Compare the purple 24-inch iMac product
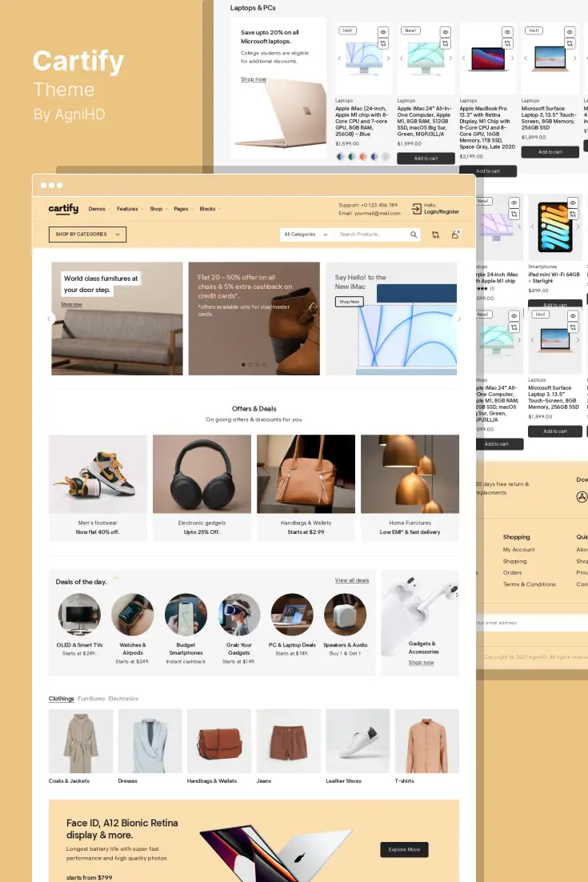The width and height of the screenshot is (588, 882). [514, 214]
